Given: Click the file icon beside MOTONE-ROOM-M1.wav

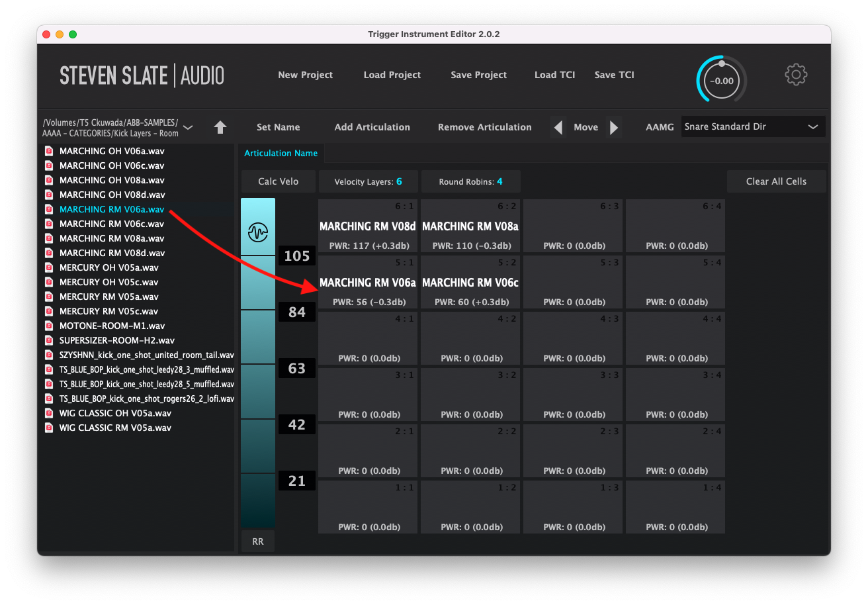Looking at the screenshot, I should click(x=48, y=326).
